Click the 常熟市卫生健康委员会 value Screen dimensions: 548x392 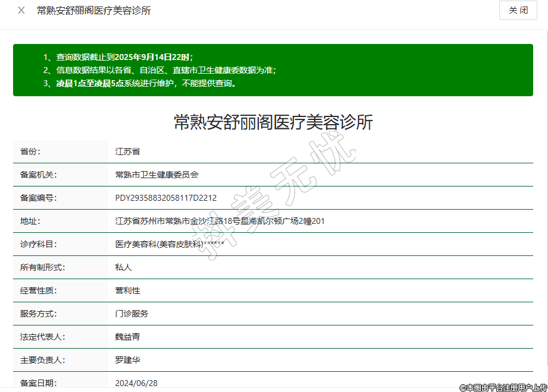(x=157, y=175)
